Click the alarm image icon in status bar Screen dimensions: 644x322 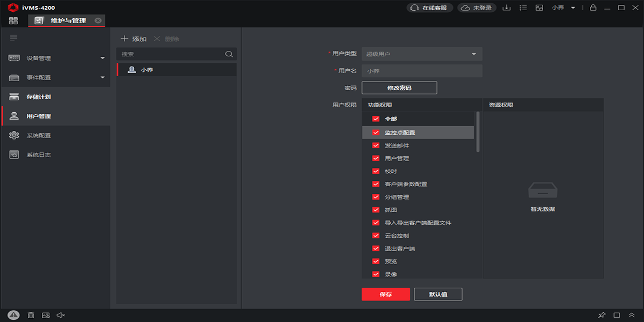[46, 315]
